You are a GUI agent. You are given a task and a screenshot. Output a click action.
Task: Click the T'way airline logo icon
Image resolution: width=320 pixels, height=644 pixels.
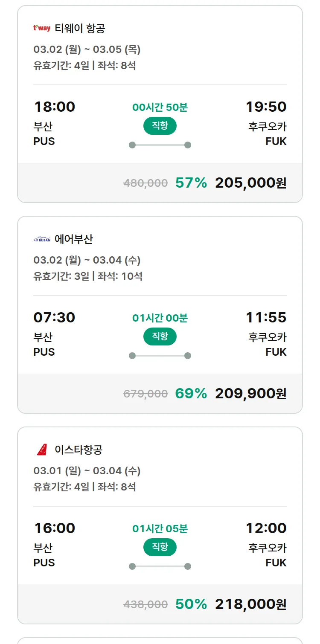(42, 29)
